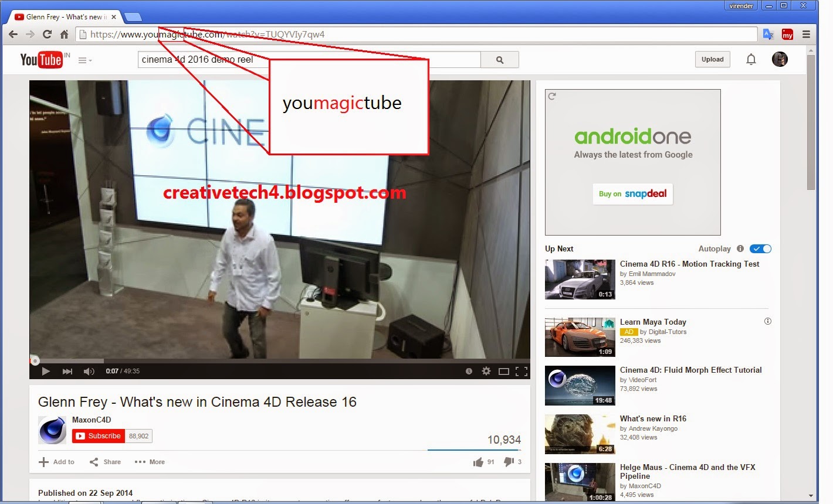Image resolution: width=833 pixels, height=504 pixels.
Task: Click Add to playlist
Action: (57, 462)
